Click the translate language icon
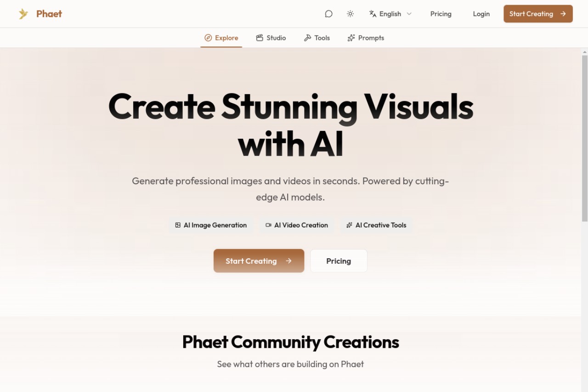Image resolution: width=588 pixels, height=392 pixels. pyautogui.click(x=373, y=14)
